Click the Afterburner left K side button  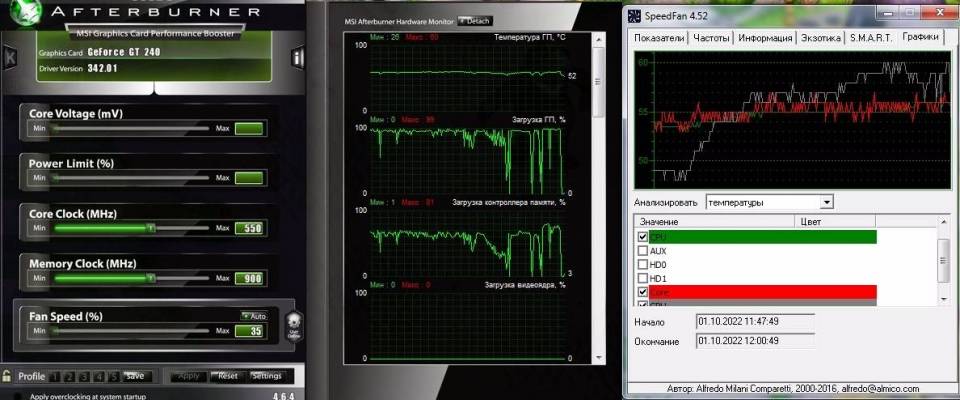click(11, 58)
